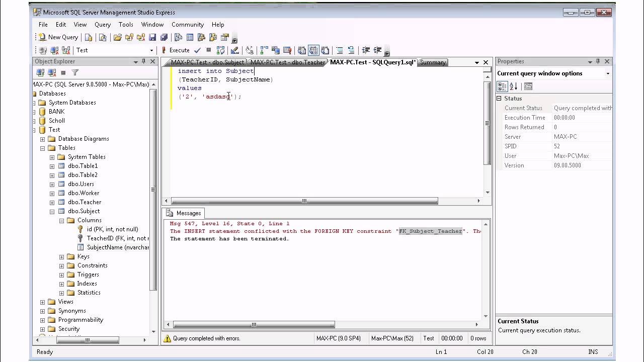
Task: Switch to the Summary tab
Action: tap(433, 62)
